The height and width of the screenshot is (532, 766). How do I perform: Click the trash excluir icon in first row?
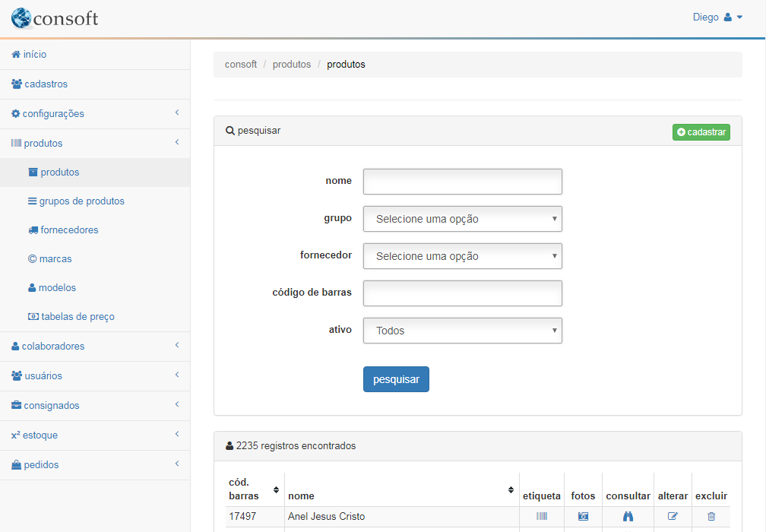pyautogui.click(x=711, y=516)
